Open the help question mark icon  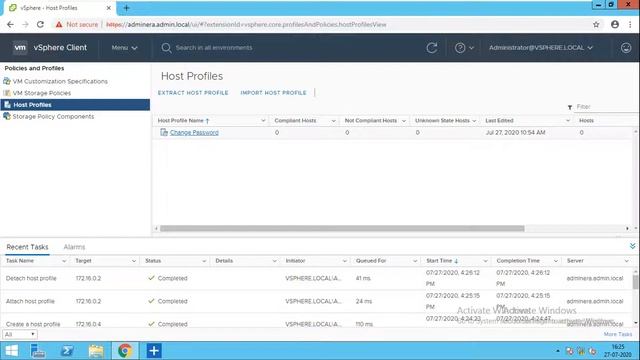click(460, 48)
